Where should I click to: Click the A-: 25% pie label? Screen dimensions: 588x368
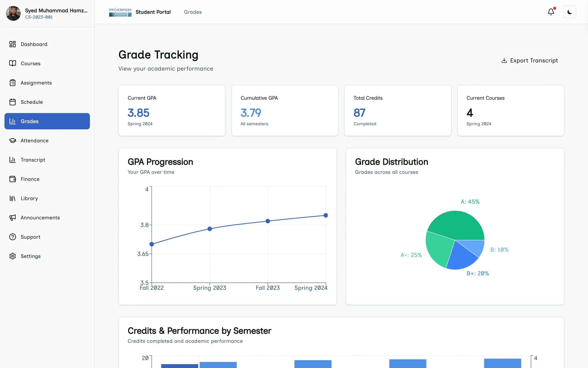point(411,255)
